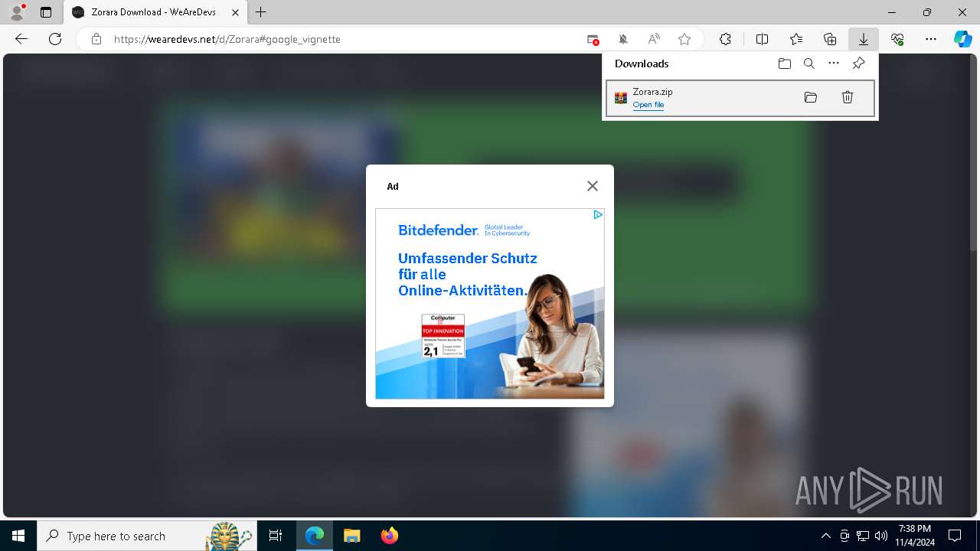The image size is (980, 551).
Task: Click the Downloads toolbar arrow icon
Action: click(863, 39)
